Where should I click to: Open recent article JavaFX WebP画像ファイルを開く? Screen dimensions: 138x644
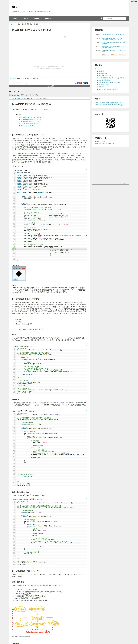click(113, 39)
